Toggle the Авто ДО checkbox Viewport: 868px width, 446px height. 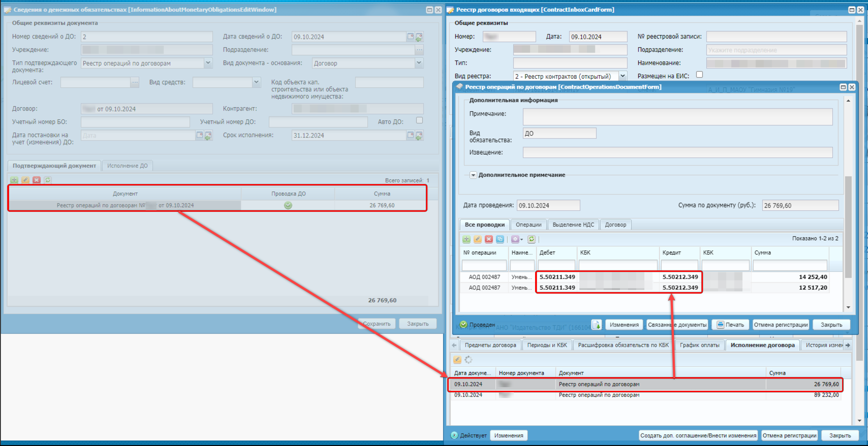coord(419,120)
